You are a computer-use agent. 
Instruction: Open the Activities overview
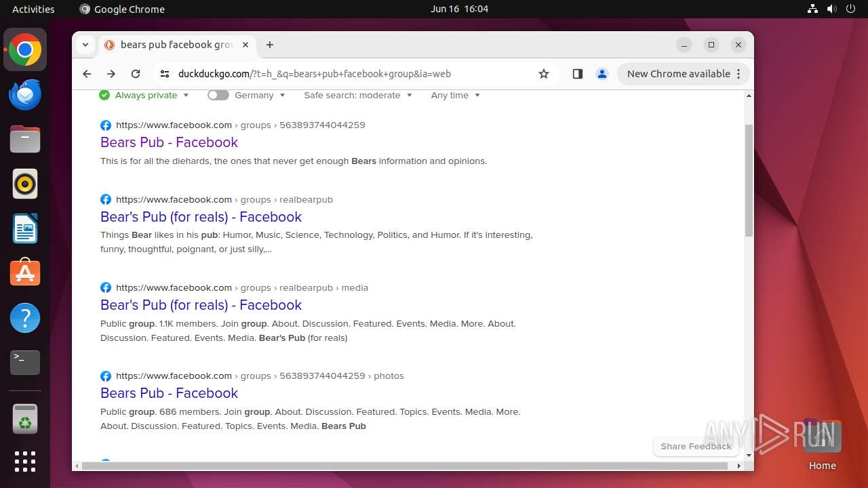coord(33,9)
